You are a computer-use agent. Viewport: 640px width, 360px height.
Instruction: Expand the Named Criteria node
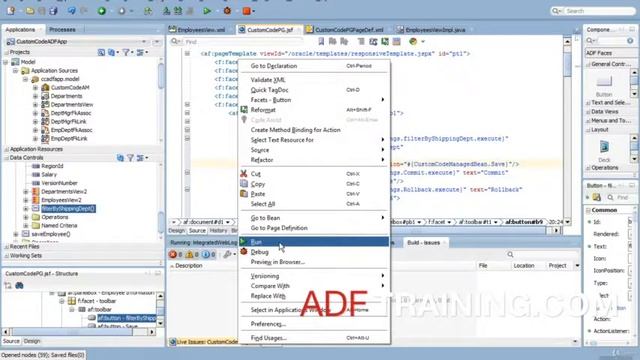tap(26, 225)
